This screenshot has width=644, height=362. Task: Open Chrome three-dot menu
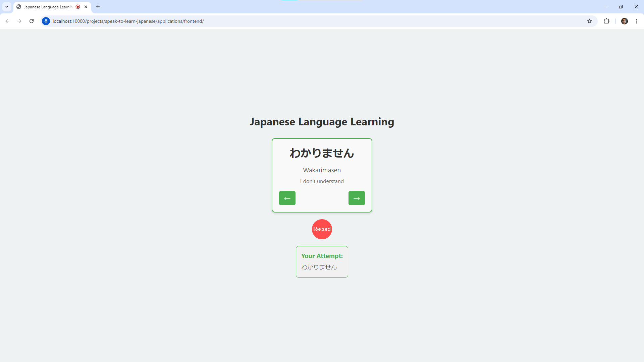637,21
